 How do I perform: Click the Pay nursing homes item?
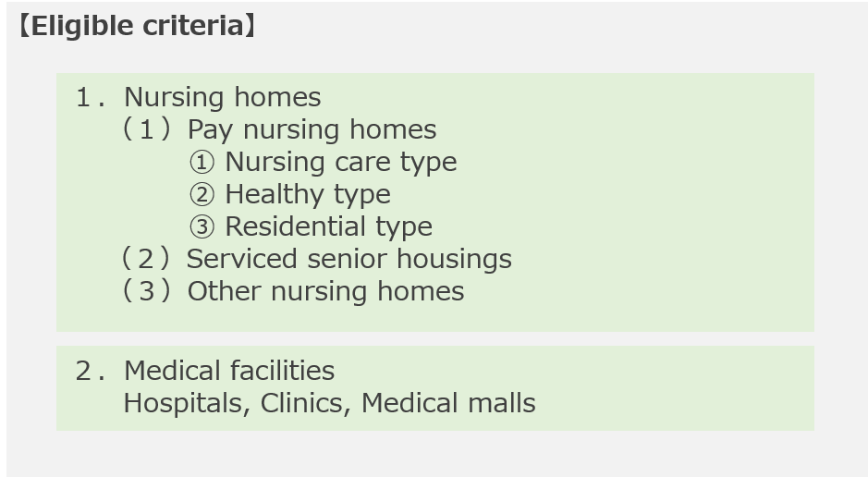coord(312,130)
